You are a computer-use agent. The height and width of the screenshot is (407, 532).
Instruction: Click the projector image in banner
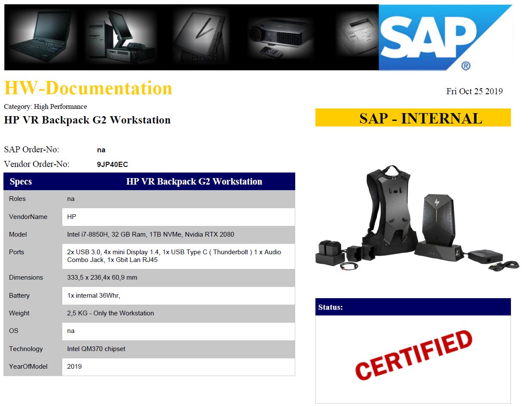281,38
